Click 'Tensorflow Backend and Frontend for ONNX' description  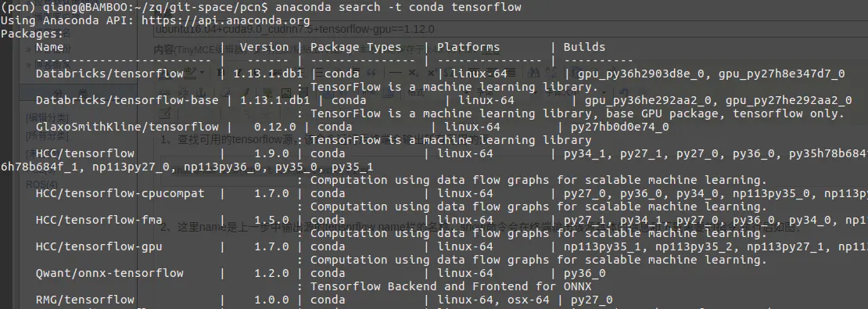pyautogui.click(x=450, y=286)
